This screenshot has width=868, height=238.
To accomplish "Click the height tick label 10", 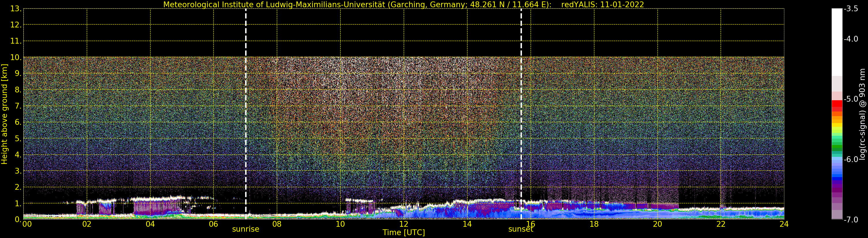I will coord(16,57).
